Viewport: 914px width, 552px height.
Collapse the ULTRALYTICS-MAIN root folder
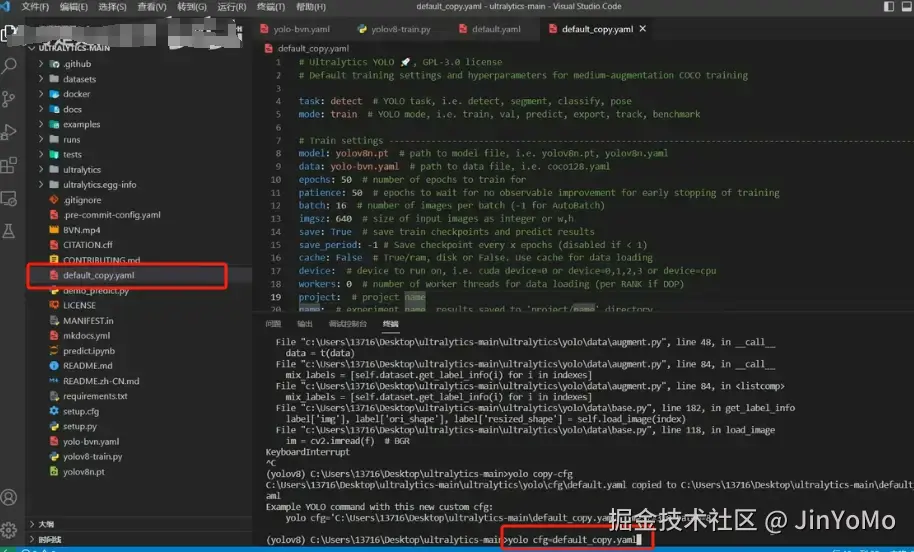pos(31,48)
